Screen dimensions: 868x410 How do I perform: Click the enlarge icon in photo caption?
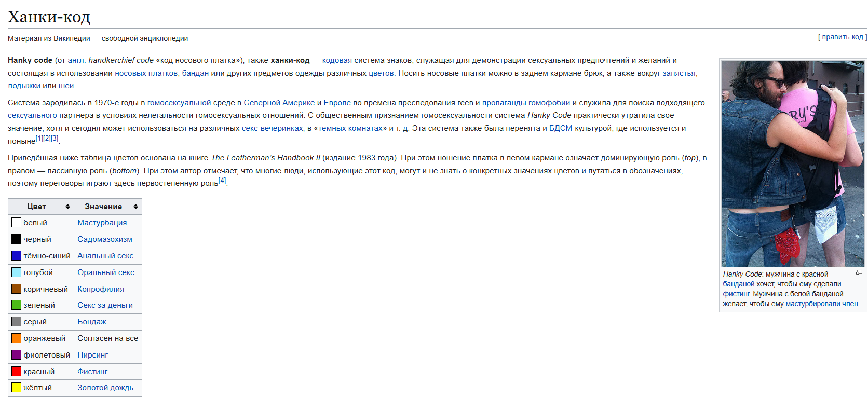click(859, 272)
